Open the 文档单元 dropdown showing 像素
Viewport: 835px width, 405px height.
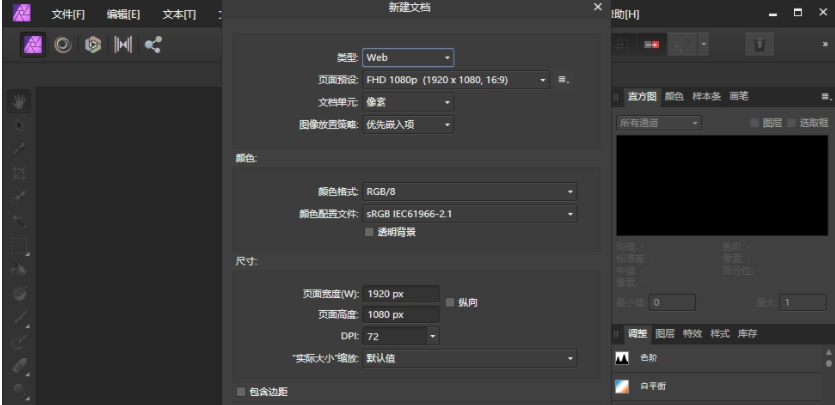pyautogui.click(x=408, y=102)
